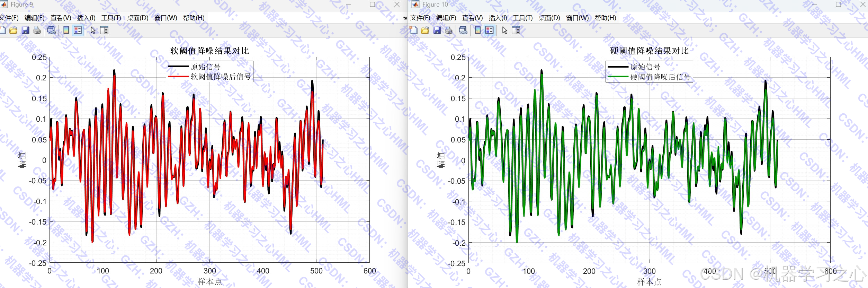Viewport: 868px width, 288px height.
Task: Click MATLAB logo icon in Figure 9 title bar
Action: click(x=3, y=5)
